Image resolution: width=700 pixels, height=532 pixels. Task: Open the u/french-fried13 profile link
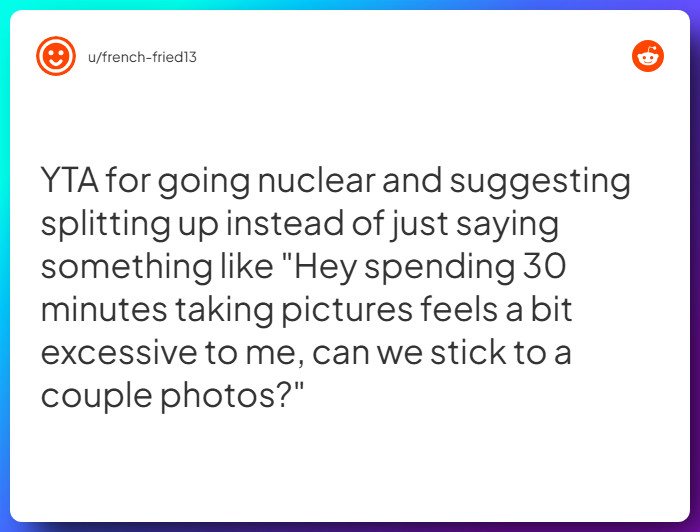click(x=139, y=57)
